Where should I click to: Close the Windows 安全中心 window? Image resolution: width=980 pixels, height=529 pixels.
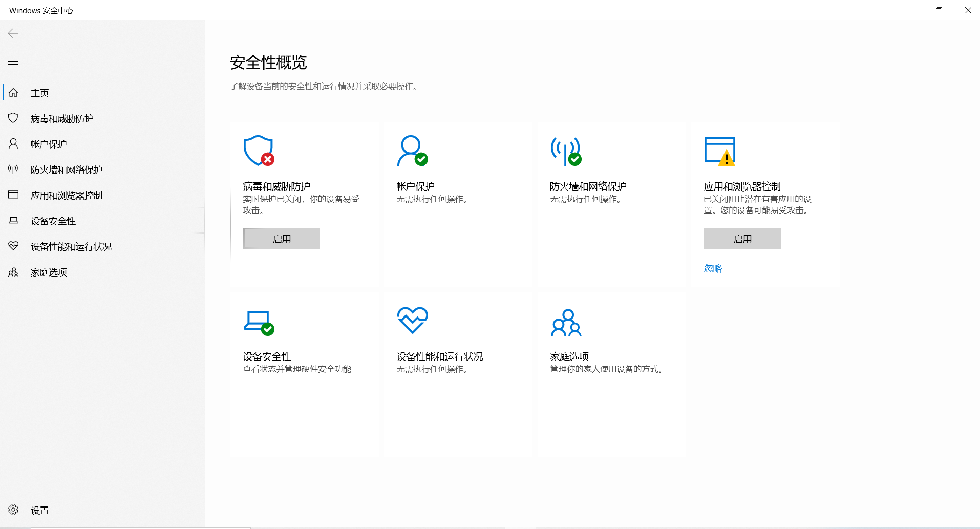pyautogui.click(x=968, y=10)
